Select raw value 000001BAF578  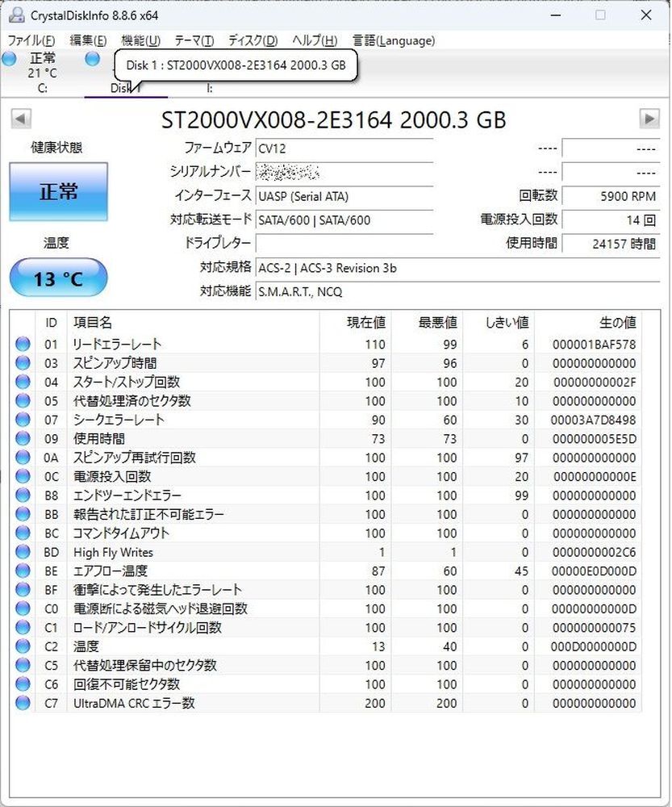(594, 345)
